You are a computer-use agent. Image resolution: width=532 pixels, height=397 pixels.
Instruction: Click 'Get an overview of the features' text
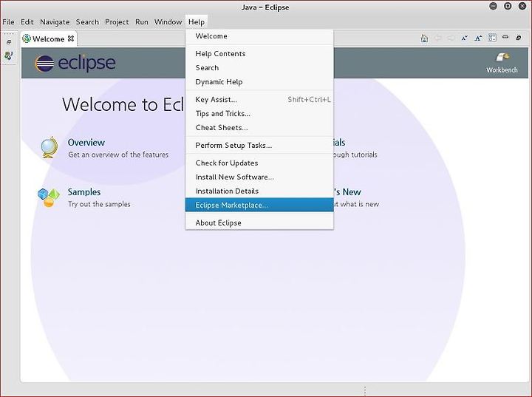[118, 155]
